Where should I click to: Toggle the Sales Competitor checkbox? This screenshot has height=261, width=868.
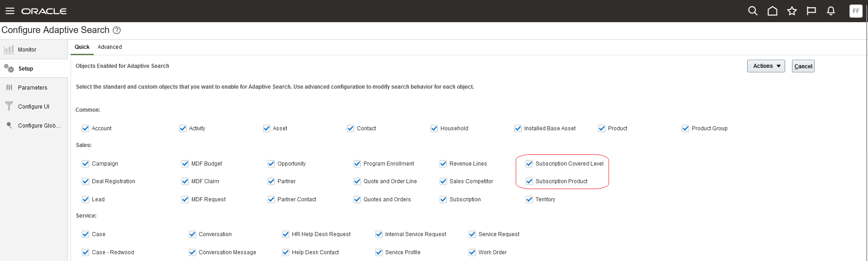[443, 181]
